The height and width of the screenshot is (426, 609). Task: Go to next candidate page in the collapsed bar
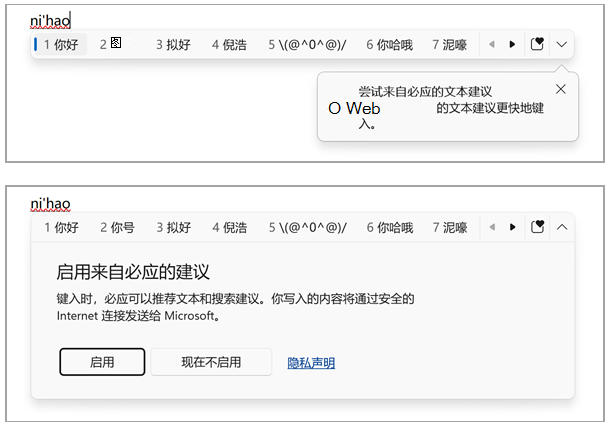[x=513, y=44]
